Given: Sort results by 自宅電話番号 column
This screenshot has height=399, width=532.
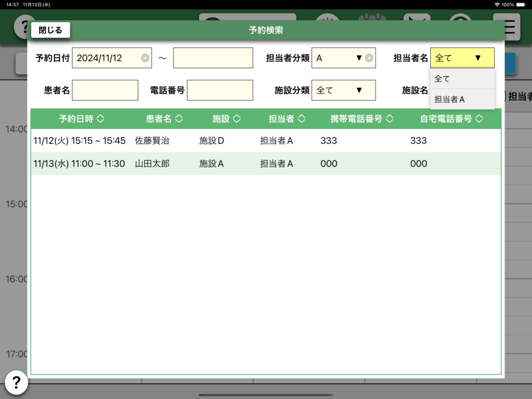Looking at the screenshot, I should click(x=451, y=119).
